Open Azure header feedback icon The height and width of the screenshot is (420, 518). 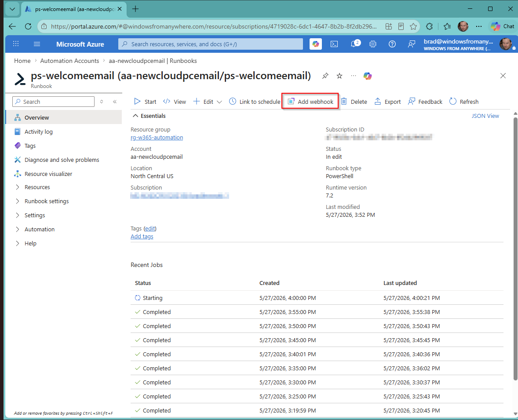pyautogui.click(x=411, y=44)
